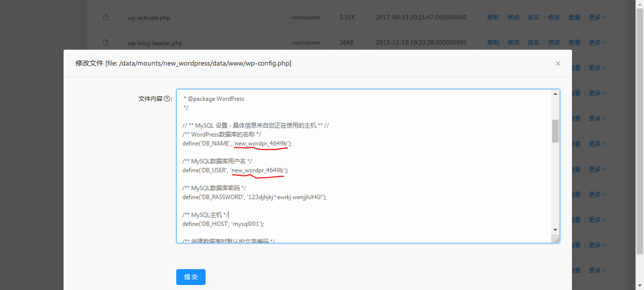Click 修改 link for wp-blog-header.php
Image resolution: width=644 pixels, height=290 pixels.
click(x=554, y=43)
